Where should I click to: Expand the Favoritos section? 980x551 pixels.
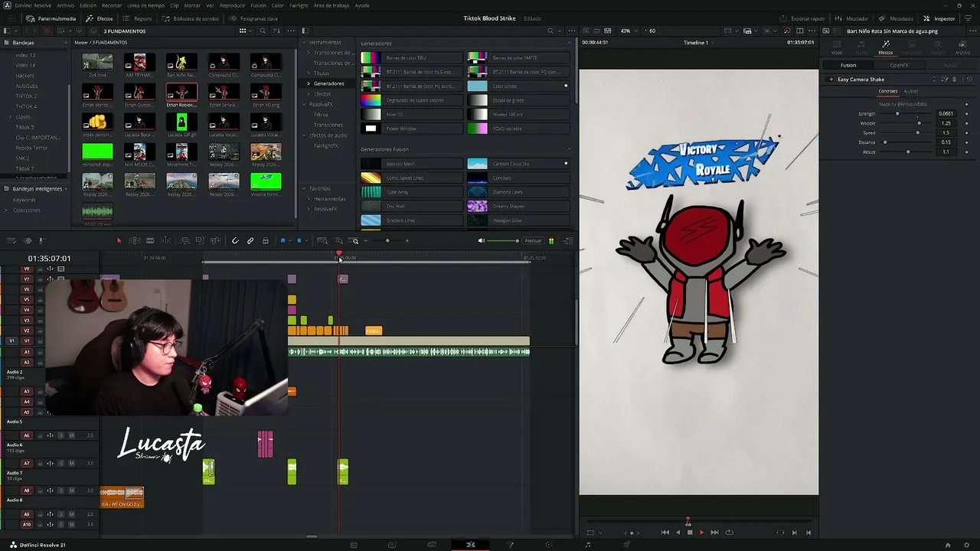(x=304, y=188)
